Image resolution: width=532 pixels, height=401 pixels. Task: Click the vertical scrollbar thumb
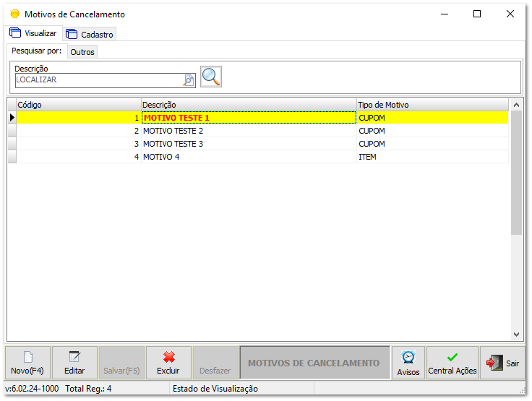pos(516,173)
